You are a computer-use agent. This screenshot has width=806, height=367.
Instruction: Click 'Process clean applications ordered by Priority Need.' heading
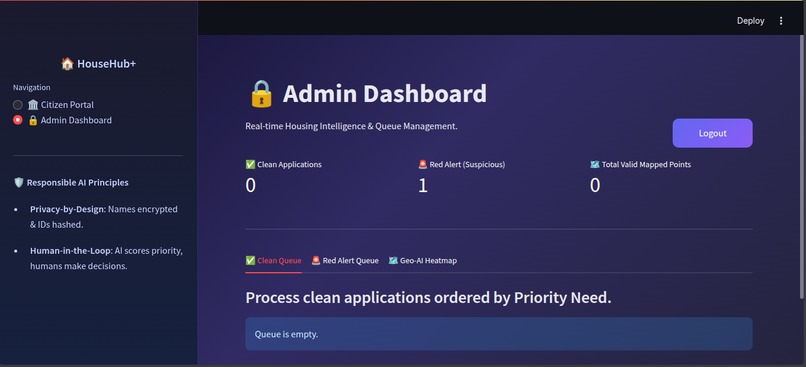(x=428, y=298)
